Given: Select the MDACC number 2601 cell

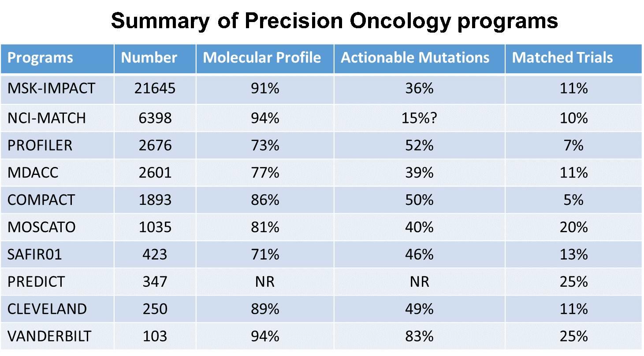Looking at the screenshot, I should click(x=155, y=172).
